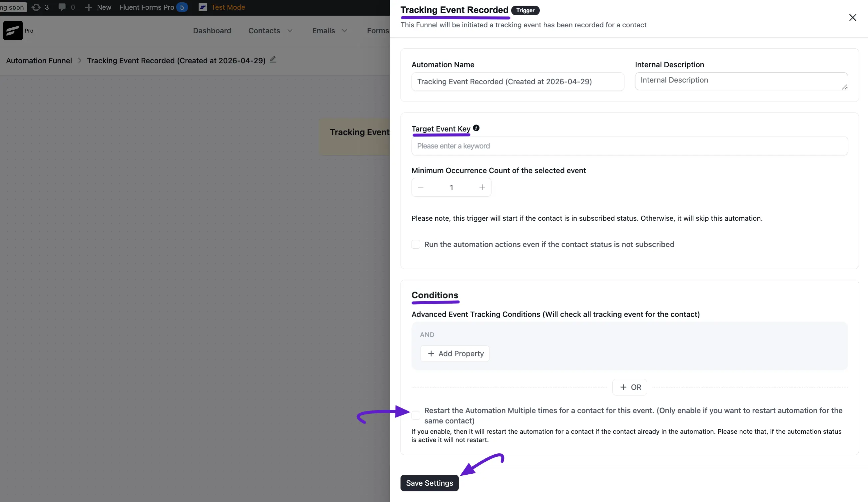Open the FluentCRM logo in the header

coord(13,31)
